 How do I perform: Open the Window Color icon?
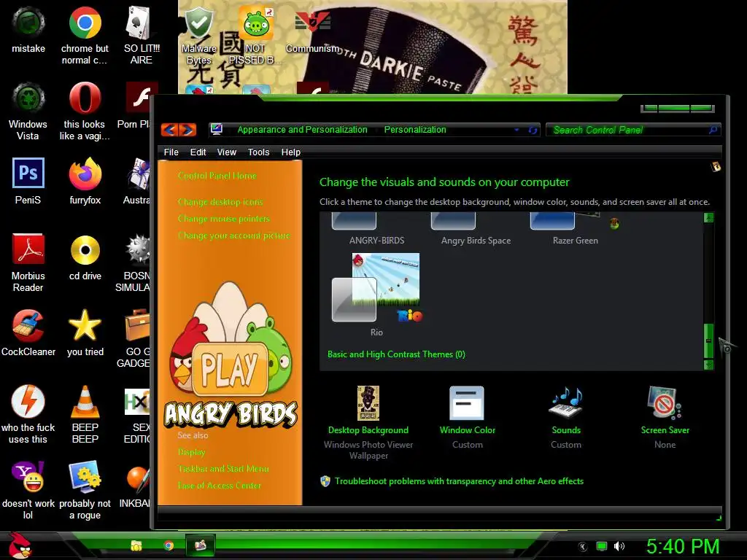click(x=467, y=402)
